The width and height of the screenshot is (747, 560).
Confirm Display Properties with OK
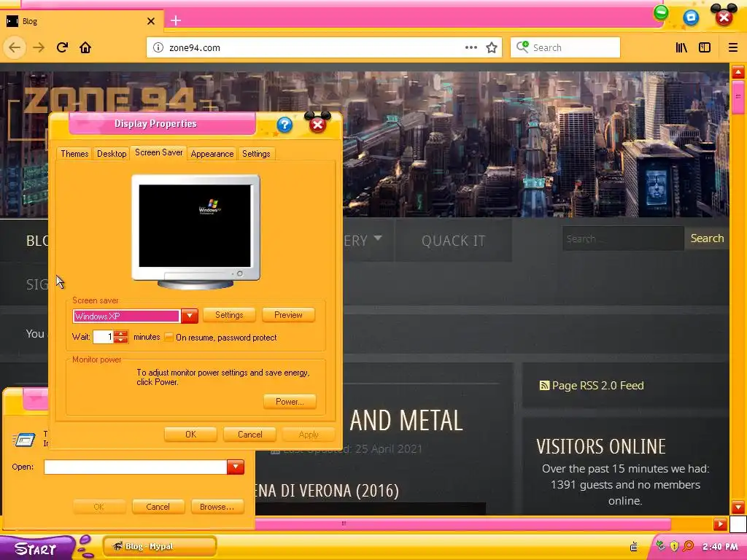pyautogui.click(x=190, y=435)
